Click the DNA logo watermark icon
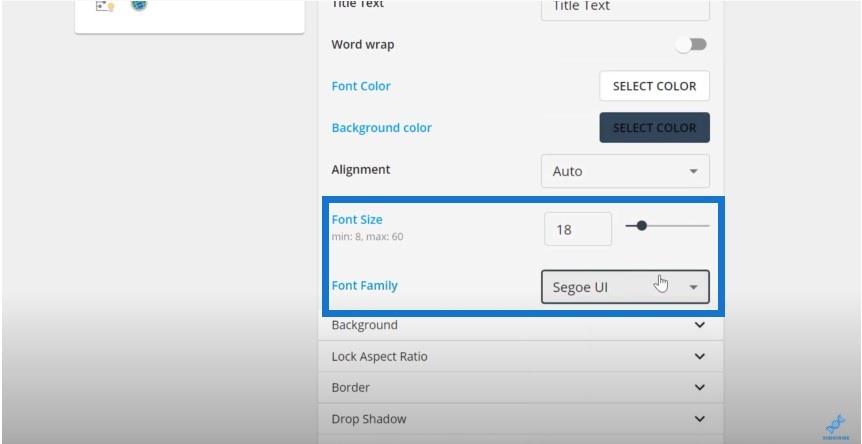The height and width of the screenshot is (444, 862). click(x=836, y=428)
